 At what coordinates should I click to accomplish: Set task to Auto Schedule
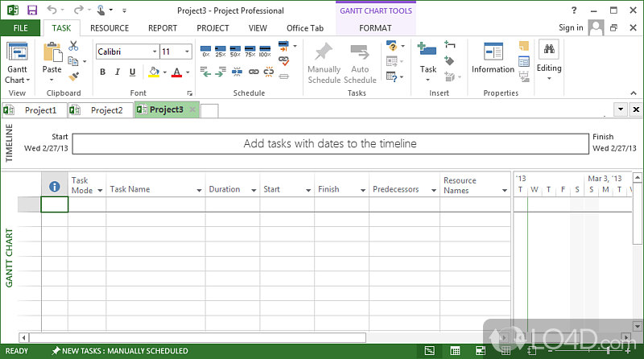[360, 63]
